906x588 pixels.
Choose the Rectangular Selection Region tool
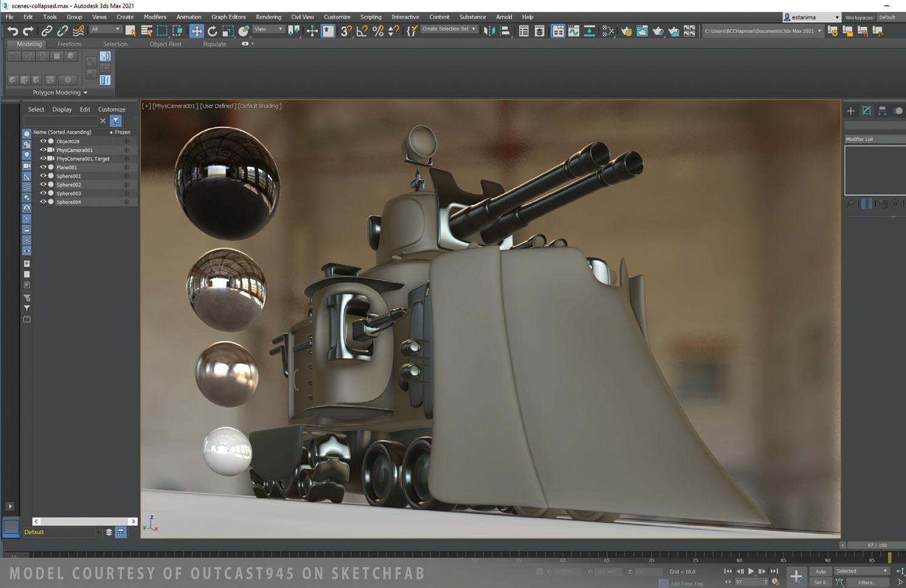(162, 30)
